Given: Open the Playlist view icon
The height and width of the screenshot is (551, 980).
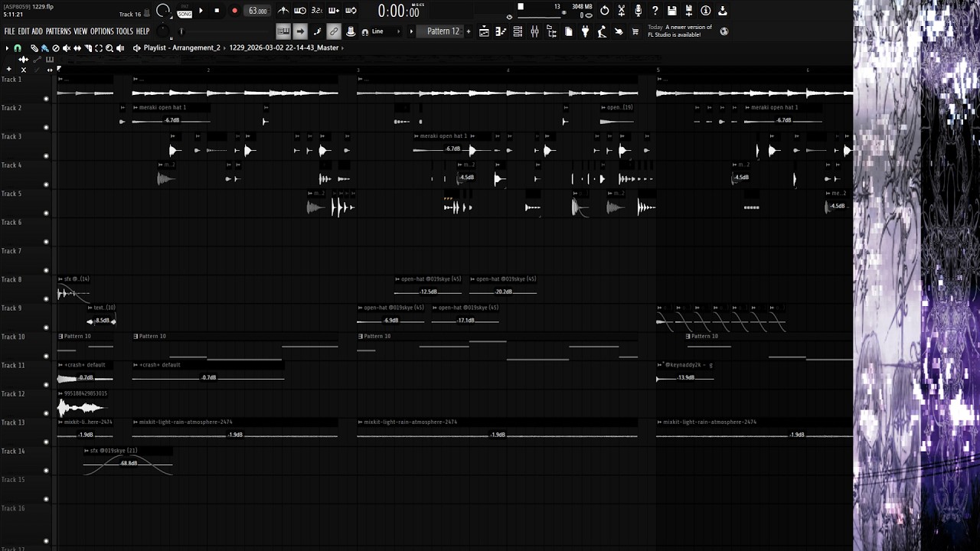Looking at the screenshot, I should pos(484,31).
